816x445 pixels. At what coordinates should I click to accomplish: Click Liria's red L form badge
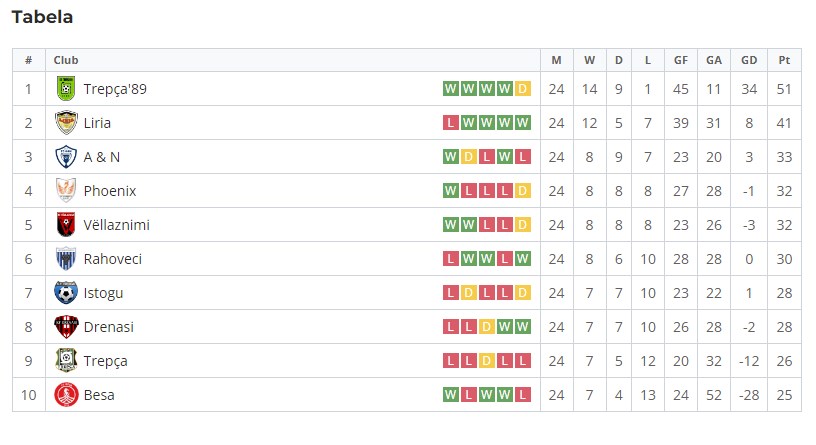tap(450, 123)
